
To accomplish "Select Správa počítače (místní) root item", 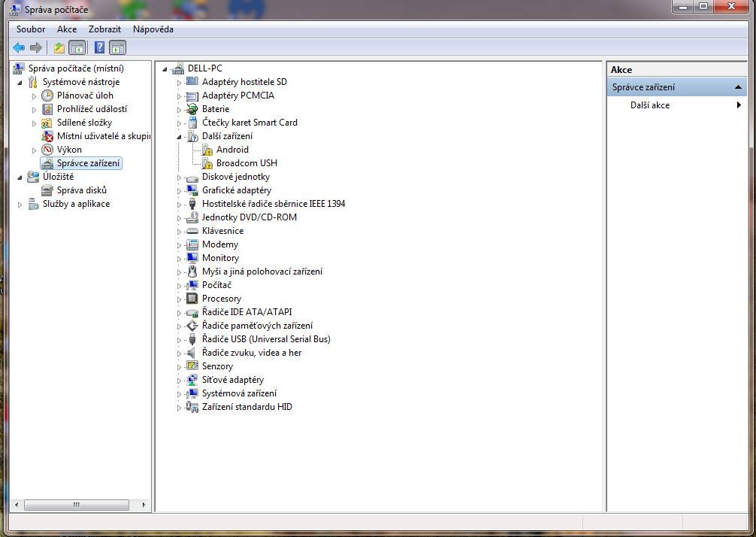I will tap(76, 68).
